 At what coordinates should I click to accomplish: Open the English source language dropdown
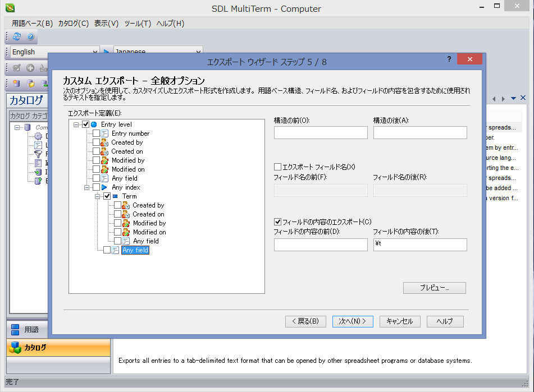pyautogui.click(x=95, y=52)
